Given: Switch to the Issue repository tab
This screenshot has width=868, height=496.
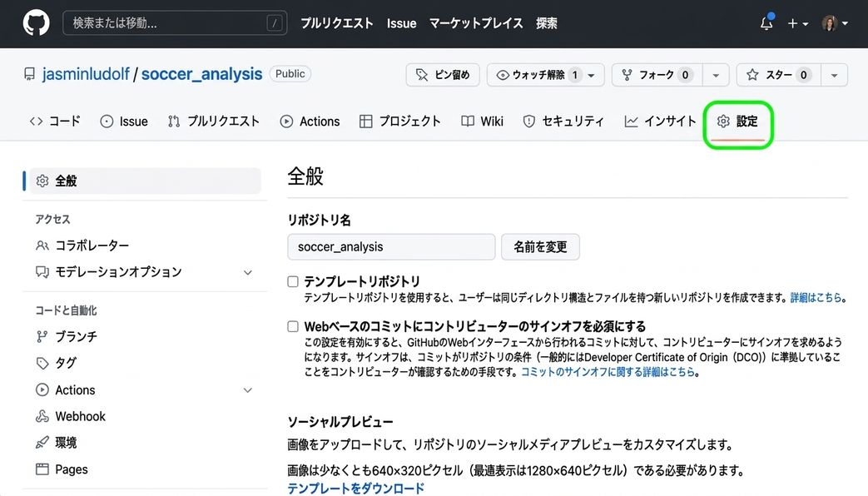Looking at the screenshot, I should pos(124,122).
